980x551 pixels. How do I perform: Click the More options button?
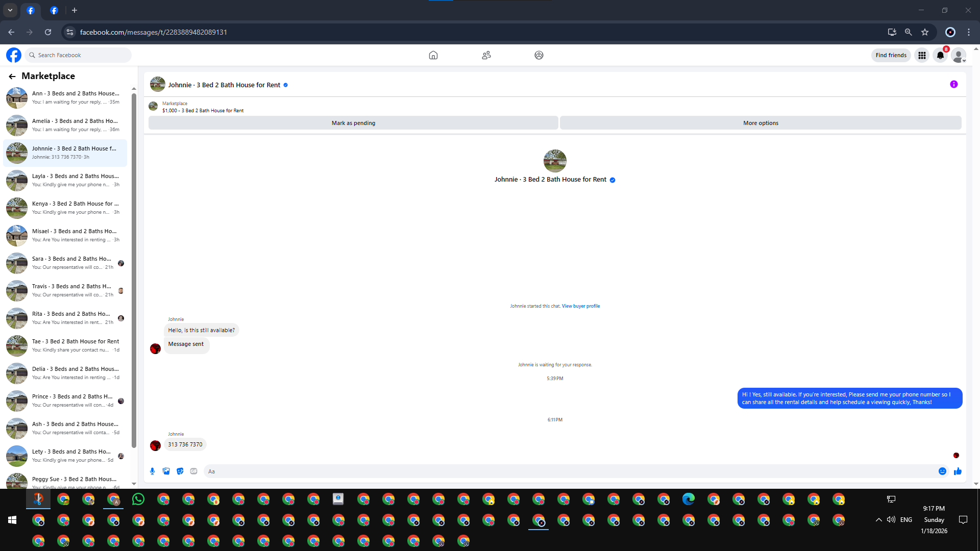[x=761, y=123]
